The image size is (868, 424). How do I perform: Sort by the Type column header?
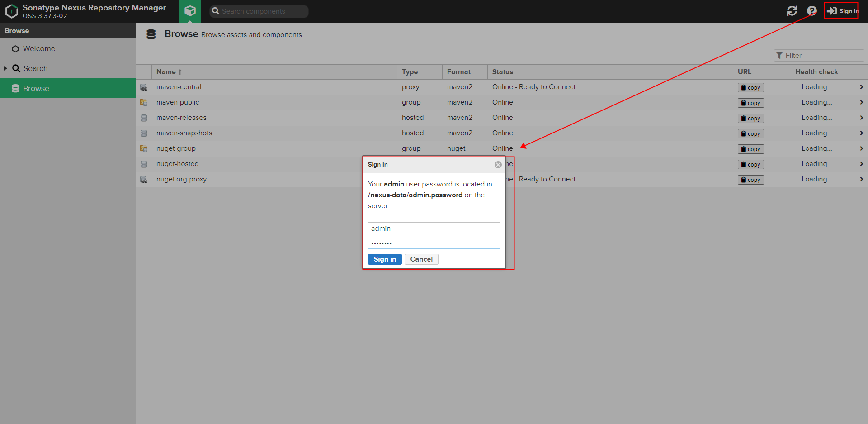pyautogui.click(x=420, y=72)
